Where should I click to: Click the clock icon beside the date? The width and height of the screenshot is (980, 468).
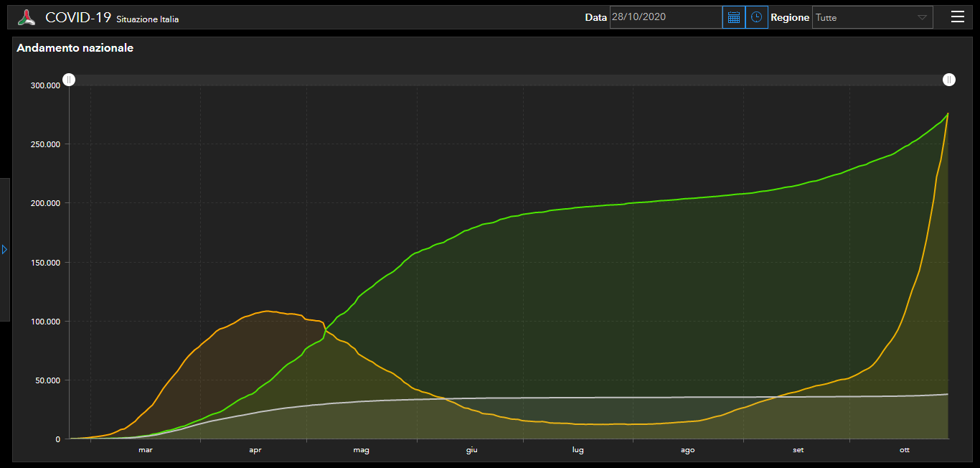coord(756,17)
